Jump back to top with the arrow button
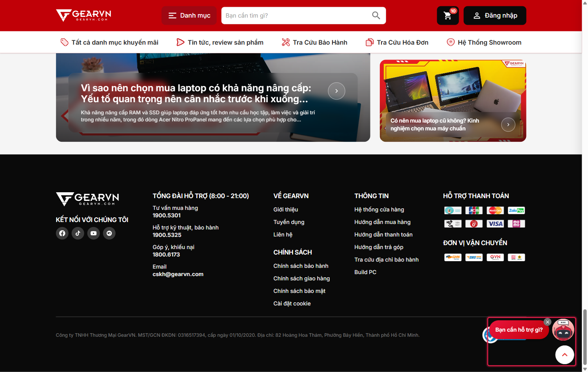Screen dimensions: 588x372 coord(565,355)
